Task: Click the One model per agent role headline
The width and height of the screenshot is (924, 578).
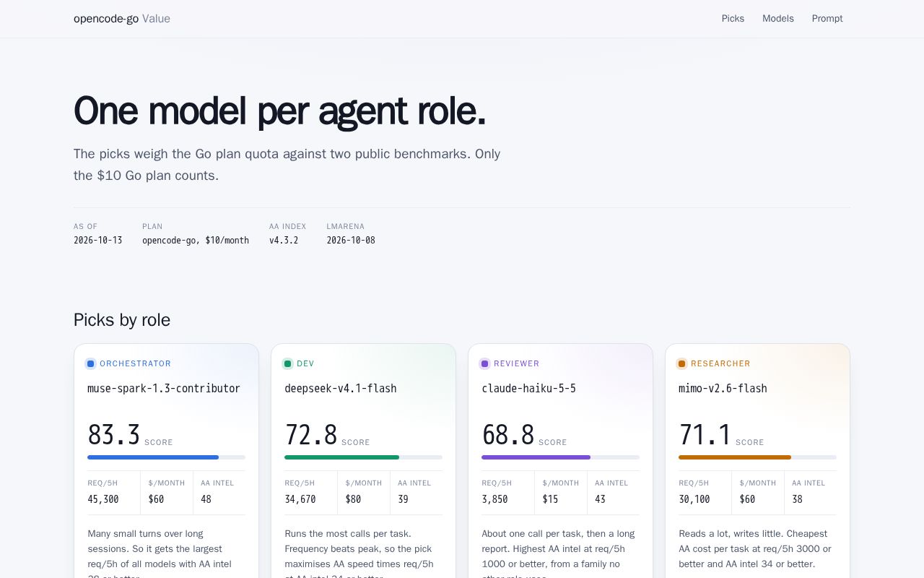Action: (280, 111)
